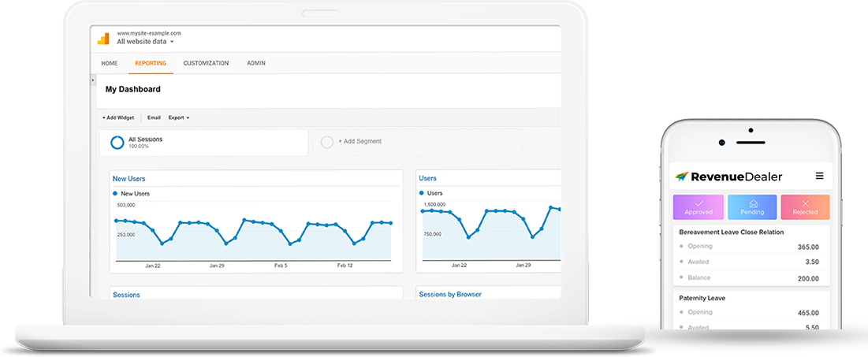Switch to the HOME tab
The width and height of the screenshot is (868, 357).
pos(110,63)
